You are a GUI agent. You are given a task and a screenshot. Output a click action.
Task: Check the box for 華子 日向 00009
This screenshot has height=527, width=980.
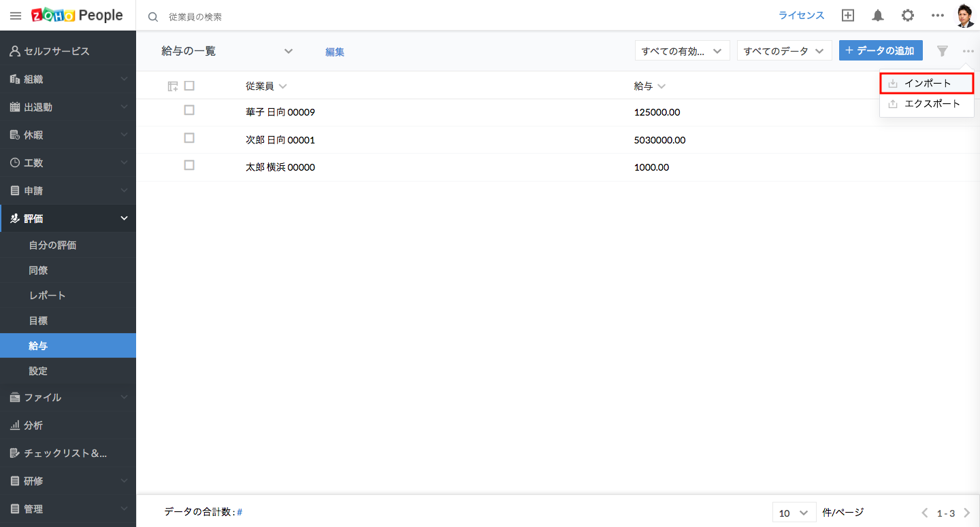click(189, 110)
